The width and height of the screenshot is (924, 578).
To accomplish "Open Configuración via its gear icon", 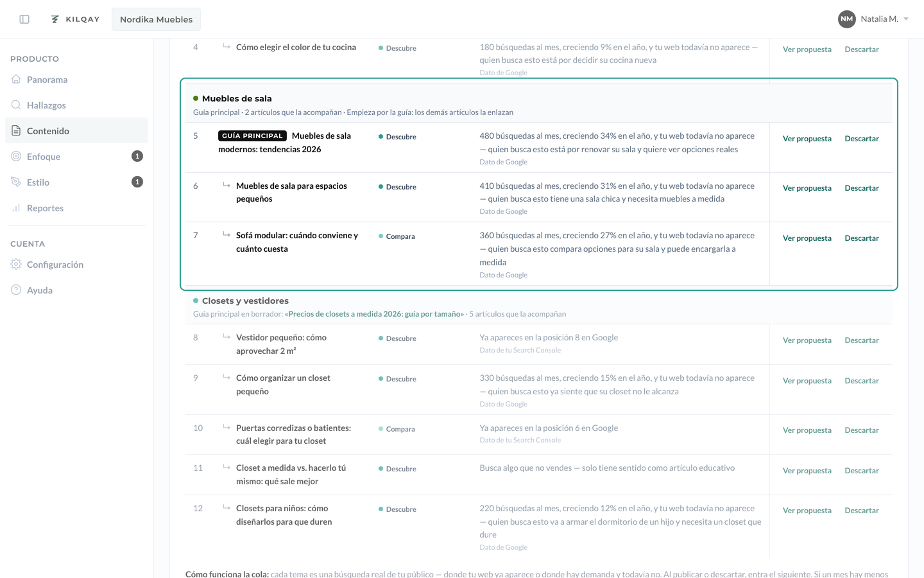I will point(16,264).
